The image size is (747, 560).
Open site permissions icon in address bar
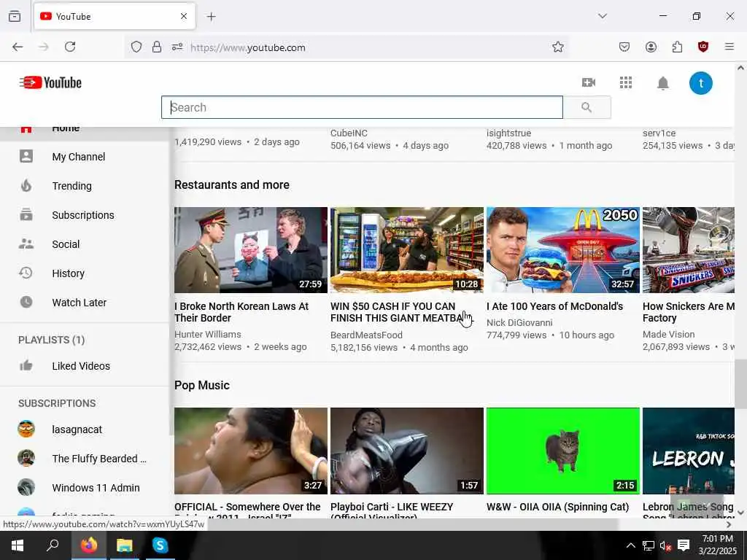177,47
